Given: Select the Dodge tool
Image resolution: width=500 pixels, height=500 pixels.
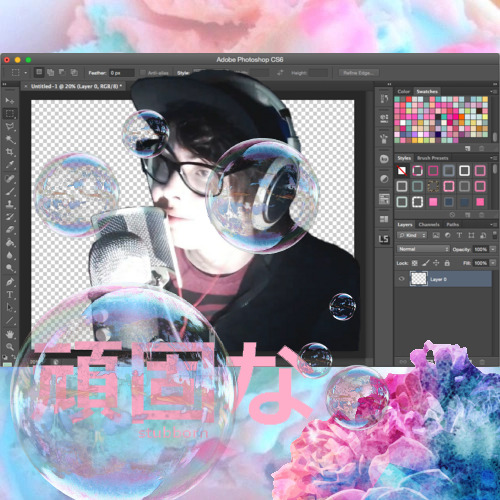Looking at the screenshot, I should point(10,268).
